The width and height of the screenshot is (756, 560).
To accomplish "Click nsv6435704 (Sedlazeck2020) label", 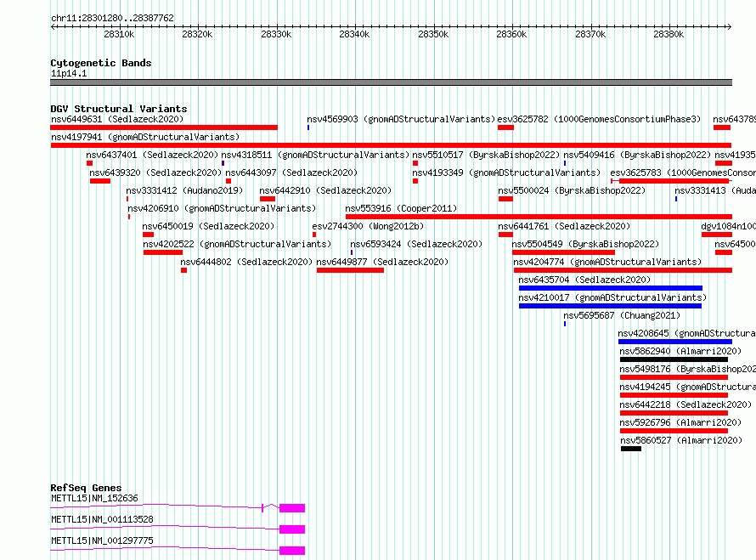I will pyautogui.click(x=584, y=280).
